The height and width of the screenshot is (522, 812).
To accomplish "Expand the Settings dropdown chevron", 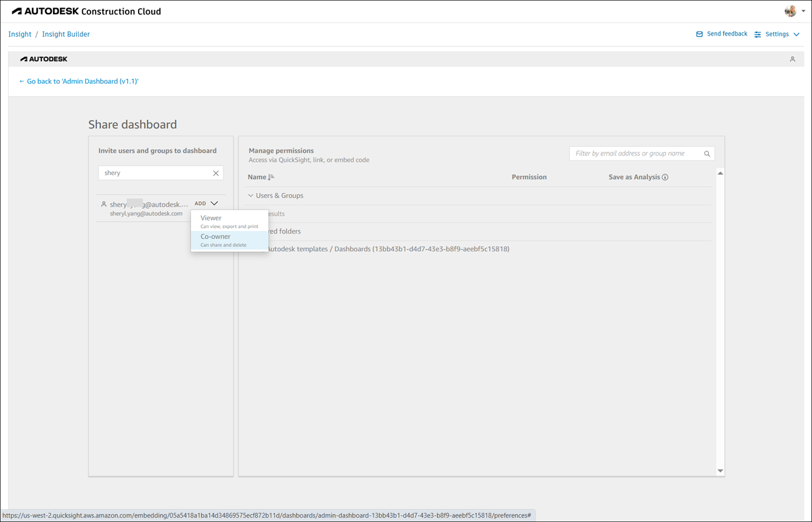I will (796, 34).
